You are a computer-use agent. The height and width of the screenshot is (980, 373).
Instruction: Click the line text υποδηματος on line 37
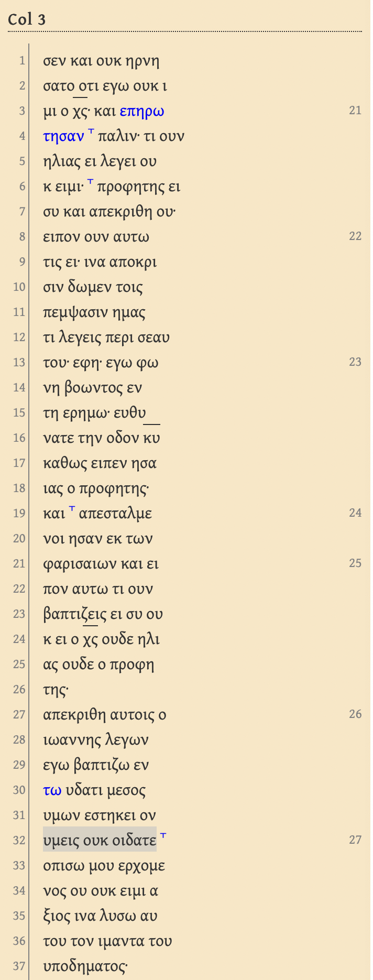85,966
